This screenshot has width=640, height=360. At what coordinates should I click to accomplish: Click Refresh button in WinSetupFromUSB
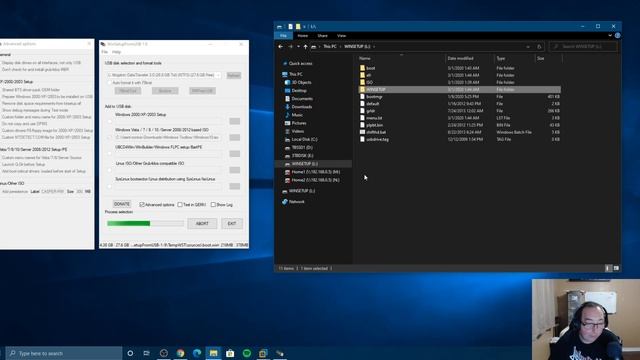pos(233,76)
